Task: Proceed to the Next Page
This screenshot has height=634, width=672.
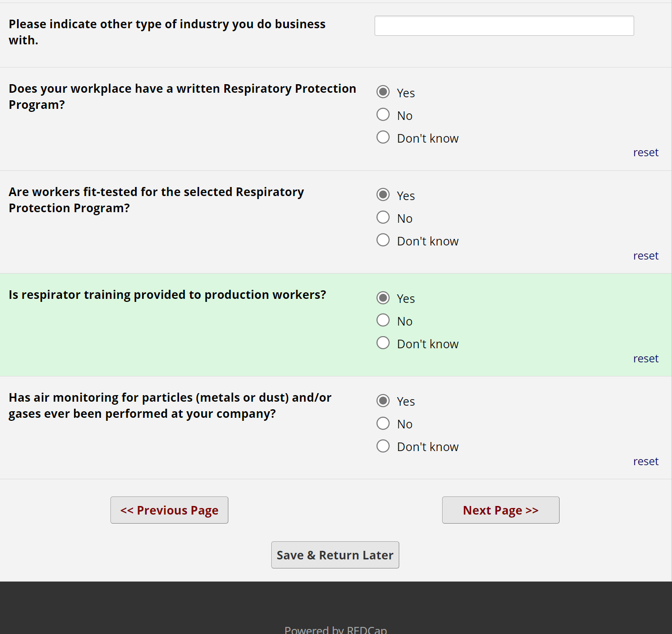Action: 501,510
